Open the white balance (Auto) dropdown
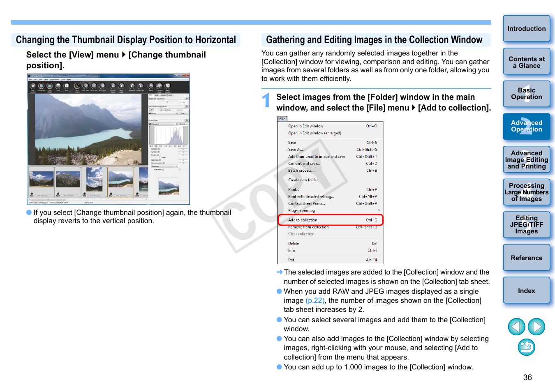 [x=163, y=113]
